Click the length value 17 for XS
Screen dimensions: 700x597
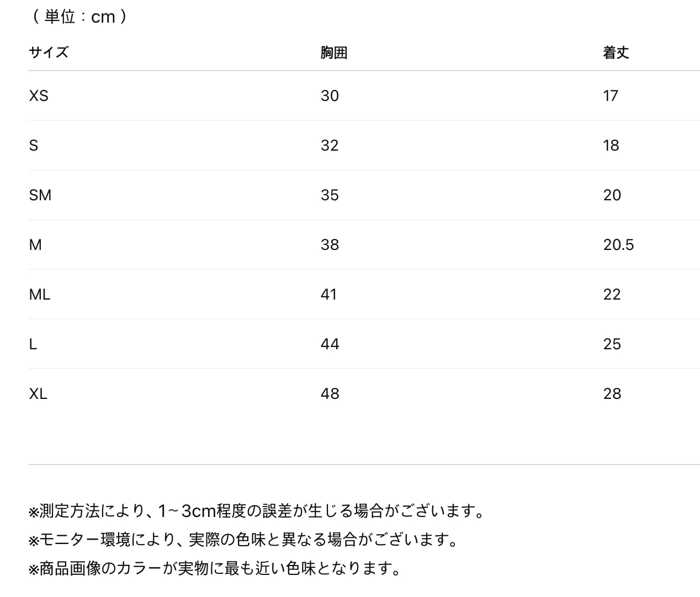[611, 96]
